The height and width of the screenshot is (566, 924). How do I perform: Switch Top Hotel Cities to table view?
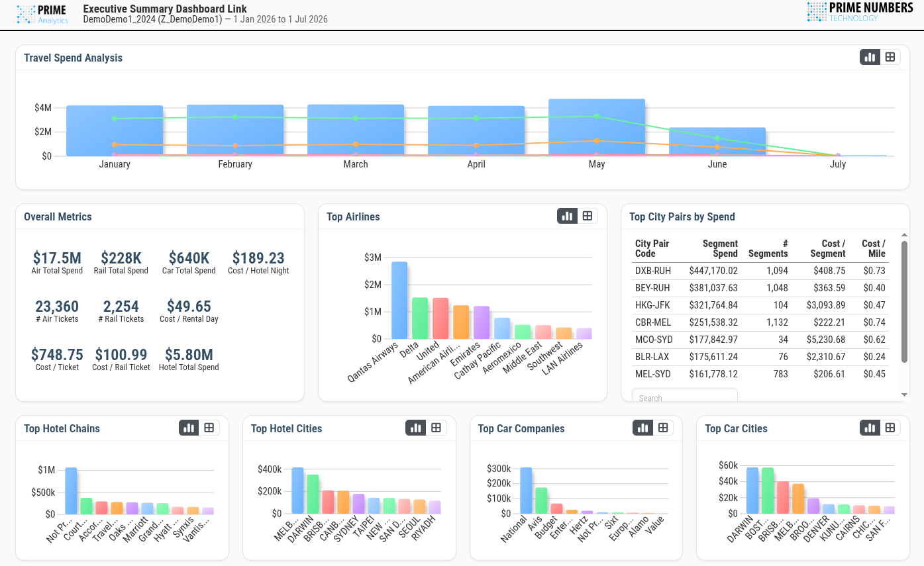[x=436, y=428]
